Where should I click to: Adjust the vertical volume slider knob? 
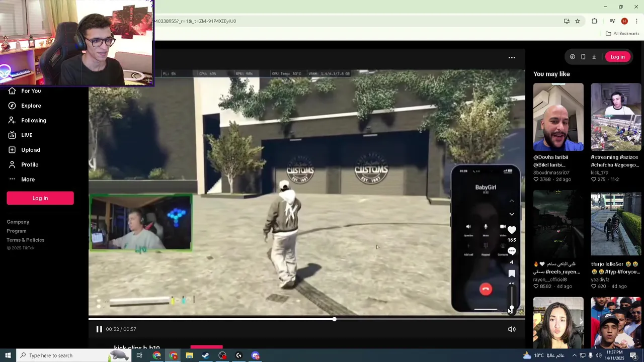pos(512,308)
